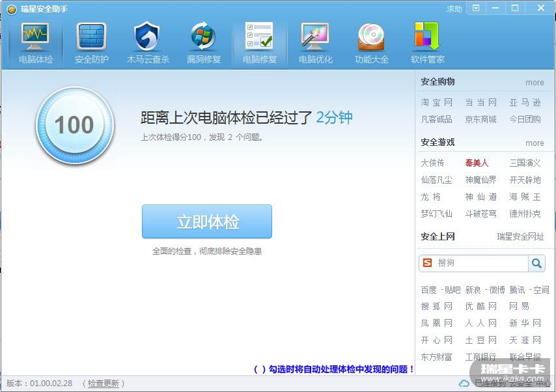556x392 pixels.
Task: Open the 龙将 game link
Action: [x=430, y=197]
